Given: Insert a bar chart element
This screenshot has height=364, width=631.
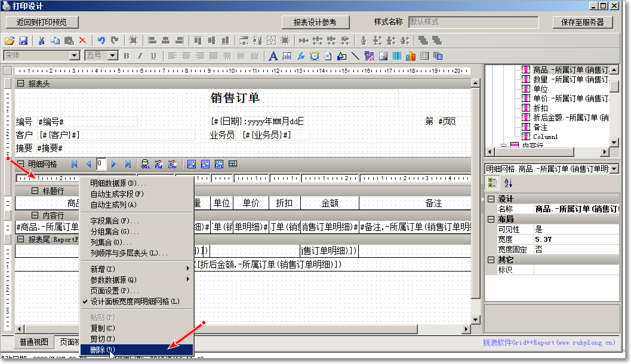Looking at the screenshot, I should point(411,56).
